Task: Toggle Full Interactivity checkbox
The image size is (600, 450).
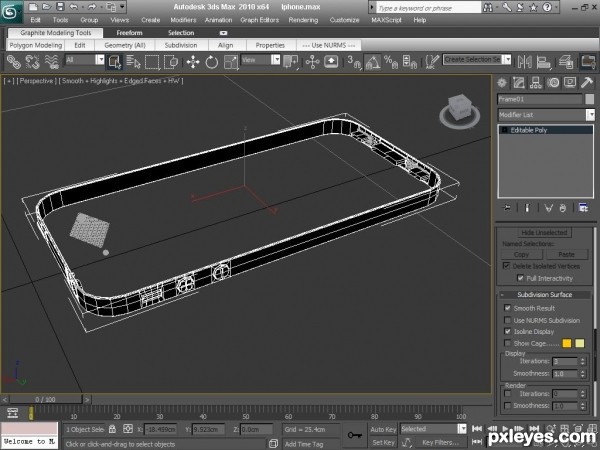Action: click(520, 278)
